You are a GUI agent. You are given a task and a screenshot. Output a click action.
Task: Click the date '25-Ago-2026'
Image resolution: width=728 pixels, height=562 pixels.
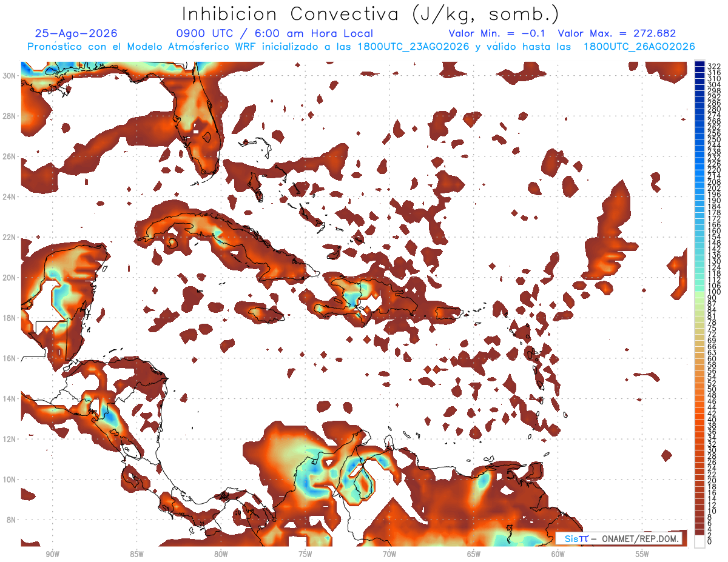tap(76, 33)
